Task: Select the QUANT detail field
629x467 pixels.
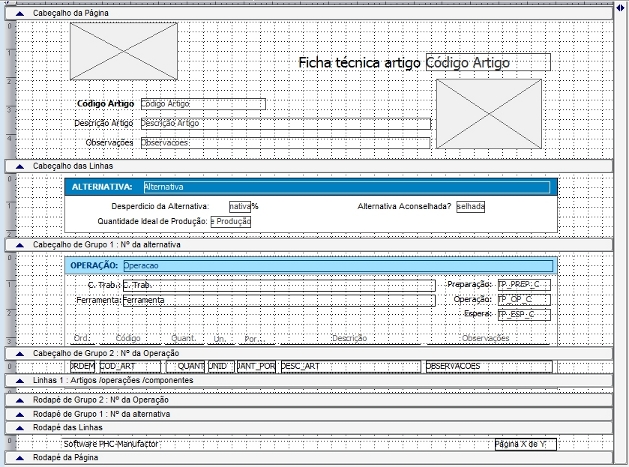Action: point(185,366)
